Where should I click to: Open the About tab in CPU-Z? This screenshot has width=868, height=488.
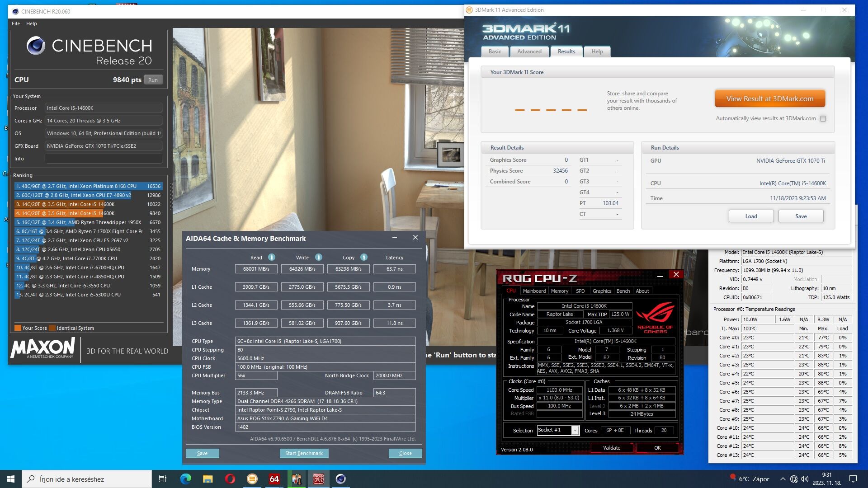click(642, 291)
